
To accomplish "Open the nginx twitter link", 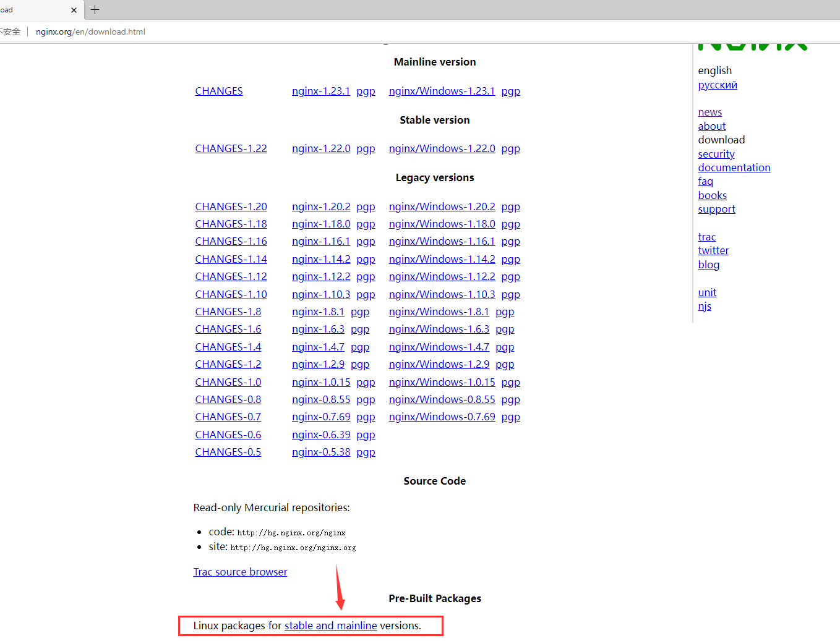I will click(x=713, y=250).
